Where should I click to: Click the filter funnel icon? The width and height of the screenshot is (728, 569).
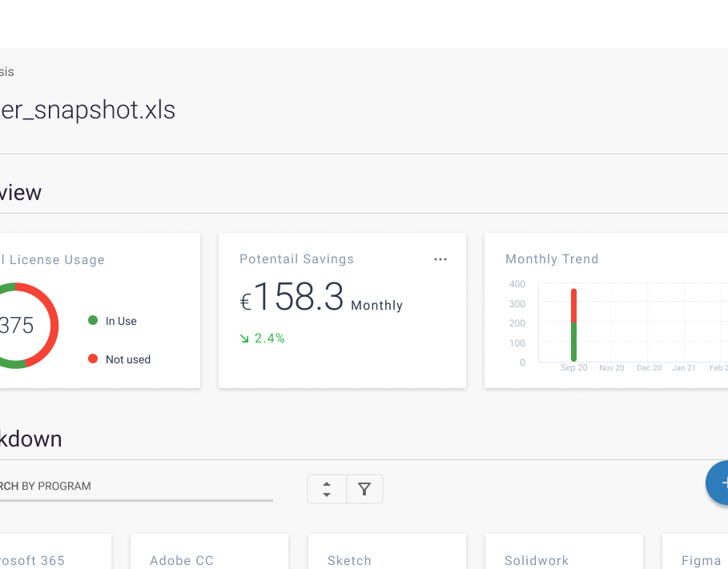pos(364,489)
